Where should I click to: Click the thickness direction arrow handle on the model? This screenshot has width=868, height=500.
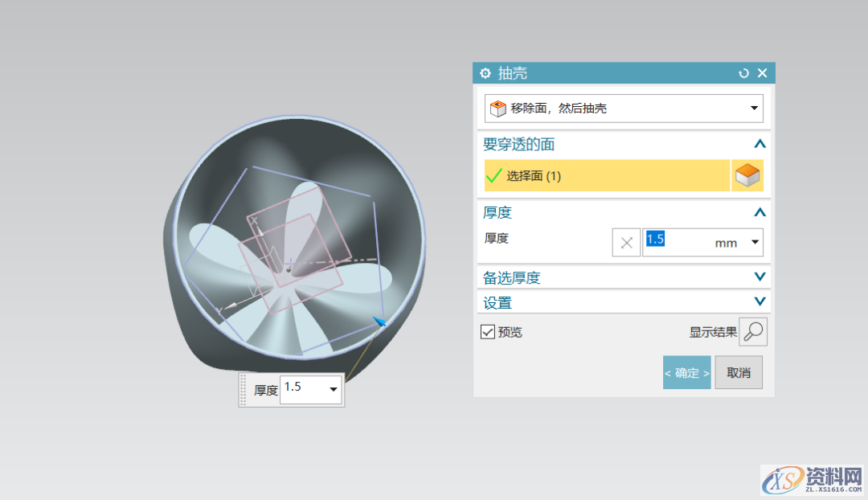point(378,320)
